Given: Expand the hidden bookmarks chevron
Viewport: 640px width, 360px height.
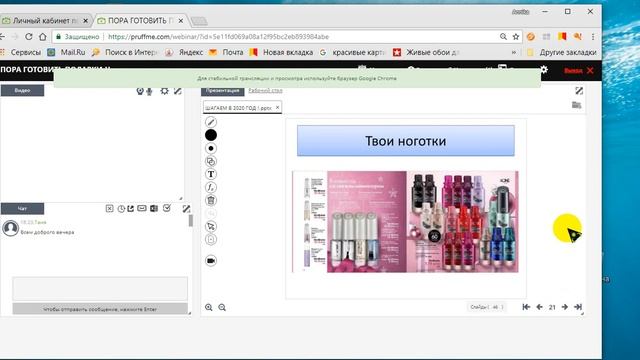Looking at the screenshot, I should point(513,52).
